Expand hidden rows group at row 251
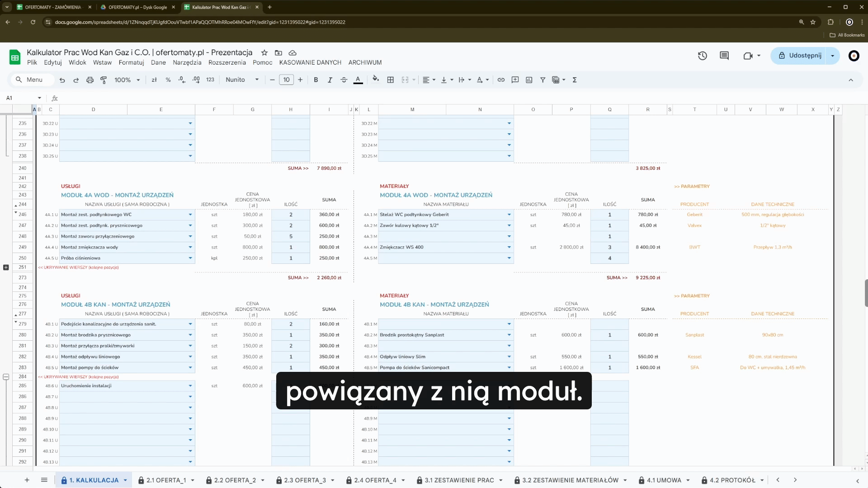 click(6, 267)
